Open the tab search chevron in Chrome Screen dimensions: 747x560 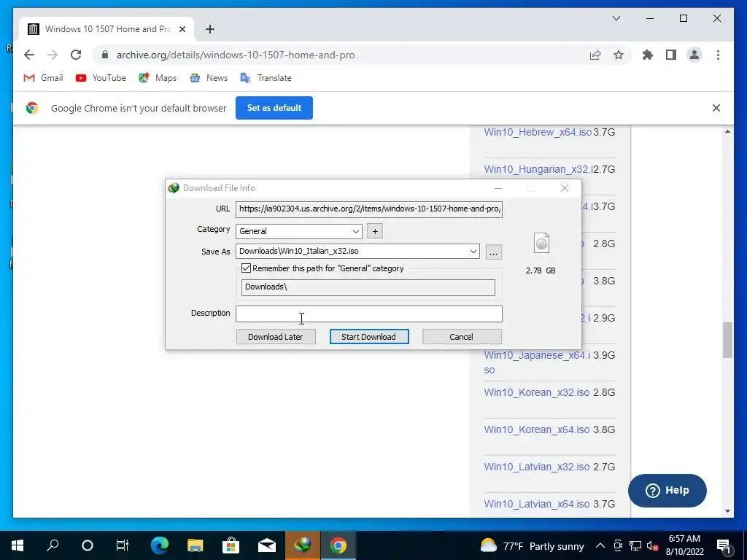[x=616, y=18]
